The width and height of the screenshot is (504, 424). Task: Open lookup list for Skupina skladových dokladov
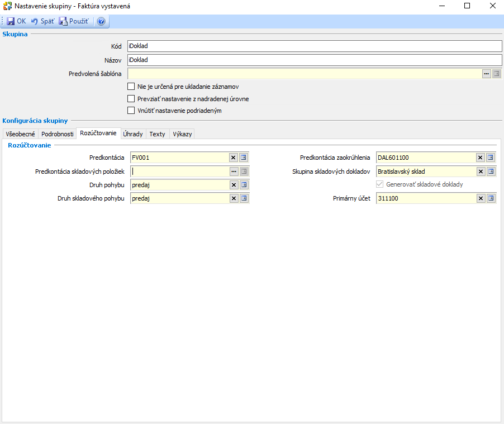pyautogui.click(x=491, y=171)
